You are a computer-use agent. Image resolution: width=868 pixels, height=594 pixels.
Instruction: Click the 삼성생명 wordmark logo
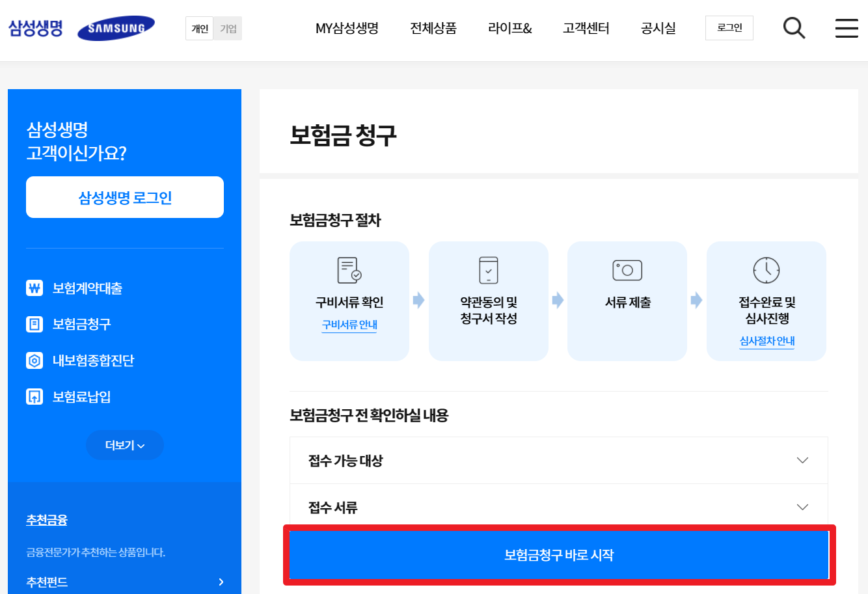point(36,28)
